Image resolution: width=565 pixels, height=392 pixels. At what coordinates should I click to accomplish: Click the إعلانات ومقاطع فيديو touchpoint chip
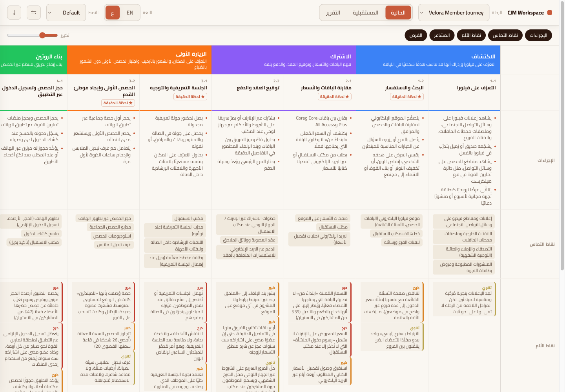coord(464,221)
